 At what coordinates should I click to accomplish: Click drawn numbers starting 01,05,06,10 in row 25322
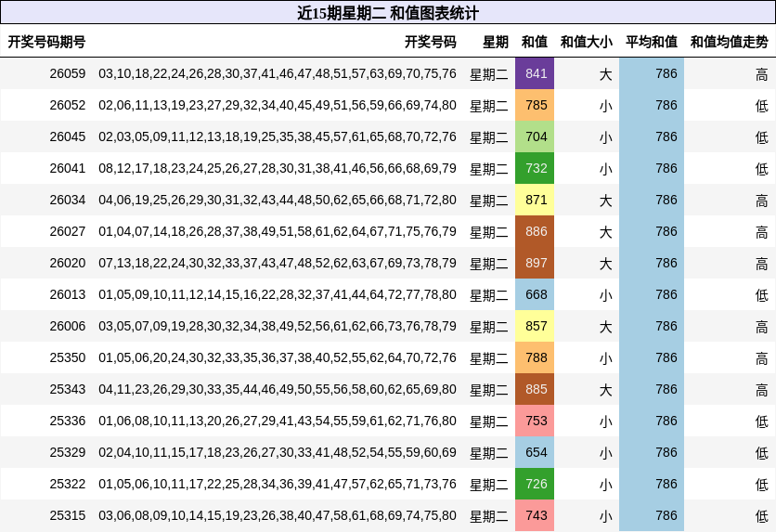(x=278, y=484)
